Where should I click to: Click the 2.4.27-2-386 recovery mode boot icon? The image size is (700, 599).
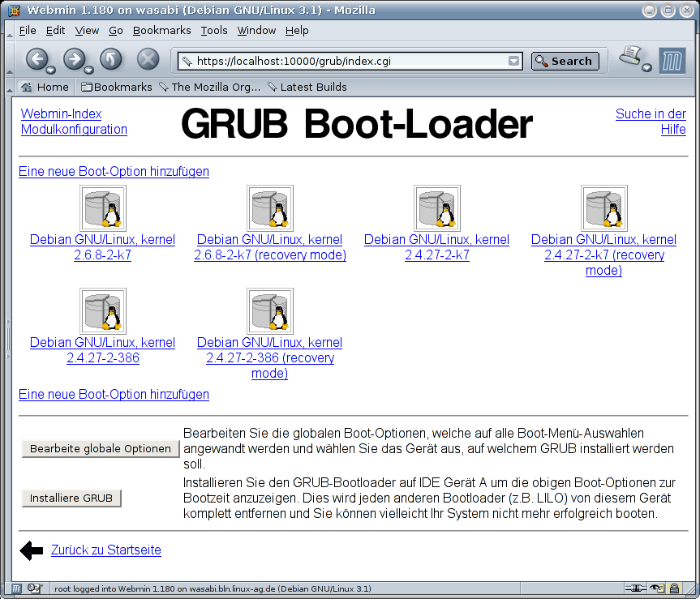pos(270,311)
